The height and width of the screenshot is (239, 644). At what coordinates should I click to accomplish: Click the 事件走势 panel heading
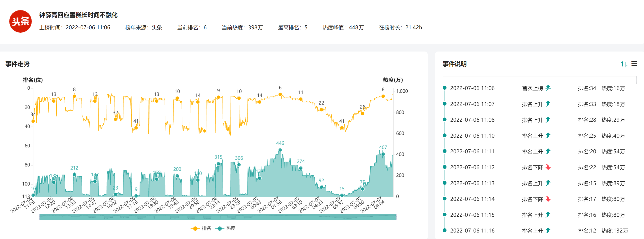(18, 64)
